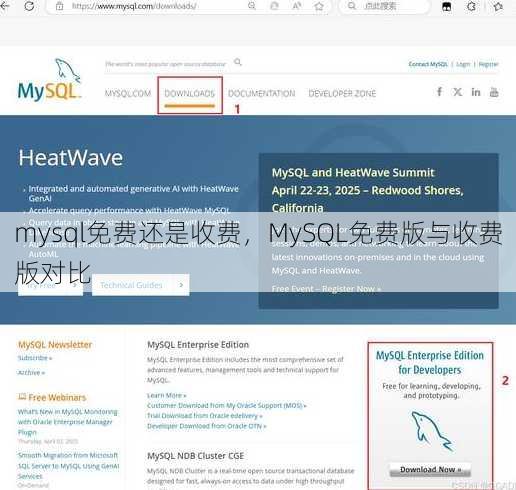516x490 pixels.
Task: Click the MySQL dolphin logo
Action: 49,80
